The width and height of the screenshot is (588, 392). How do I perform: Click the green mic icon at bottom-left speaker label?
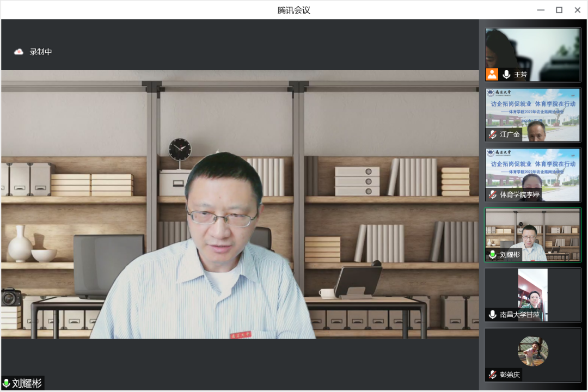(x=7, y=384)
